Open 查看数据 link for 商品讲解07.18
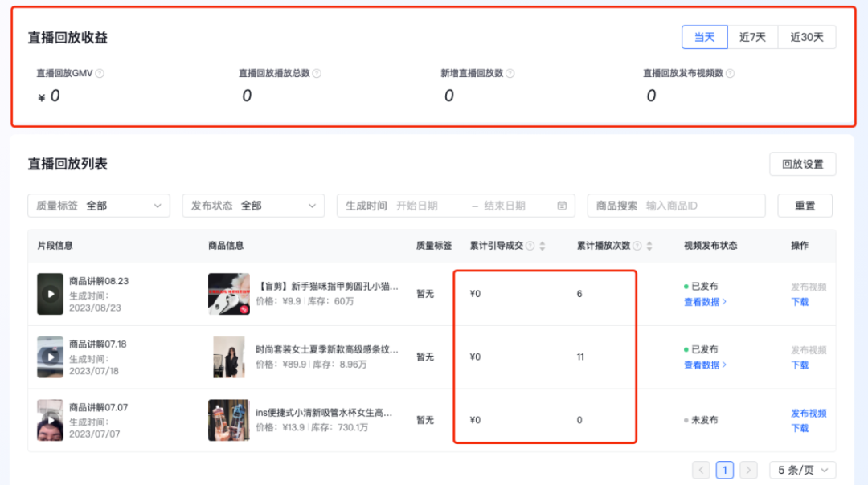The image size is (868, 485). click(705, 365)
